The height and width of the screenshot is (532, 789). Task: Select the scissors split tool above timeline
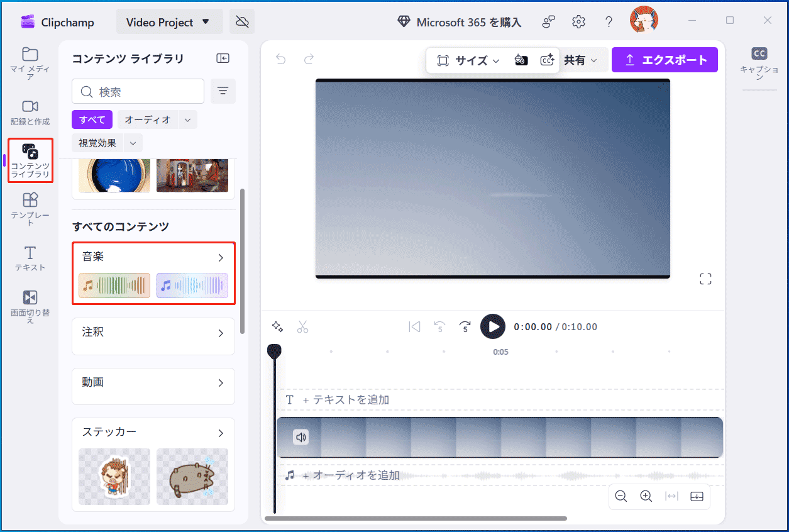point(302,326)
